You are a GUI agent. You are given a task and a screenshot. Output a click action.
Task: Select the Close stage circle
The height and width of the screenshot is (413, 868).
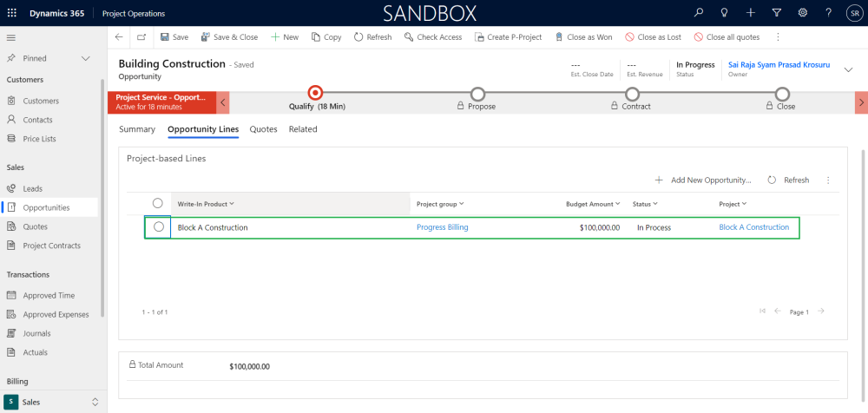click(x=782, y=94)
